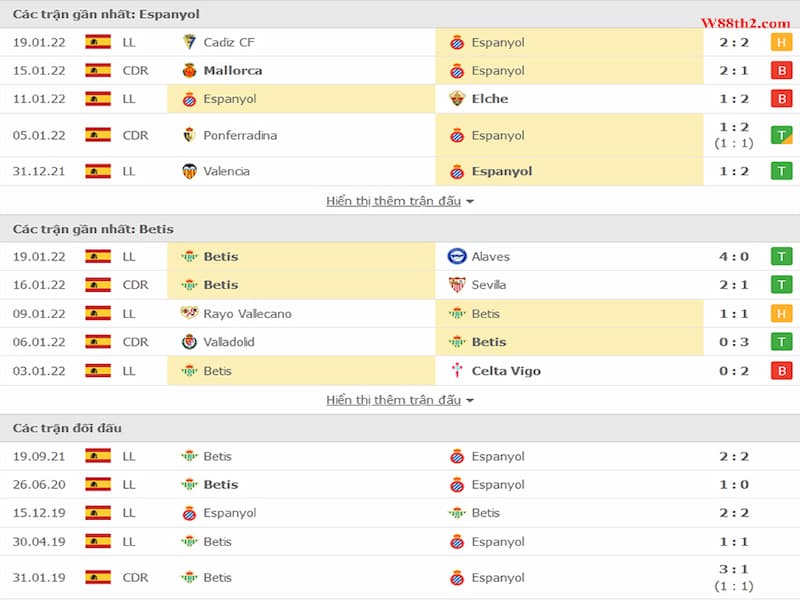Click the 'Các trận gần nhất: Espanyol' header
Image resolution: width=800 pixels, height=600 pixels.
pos(106,14)
